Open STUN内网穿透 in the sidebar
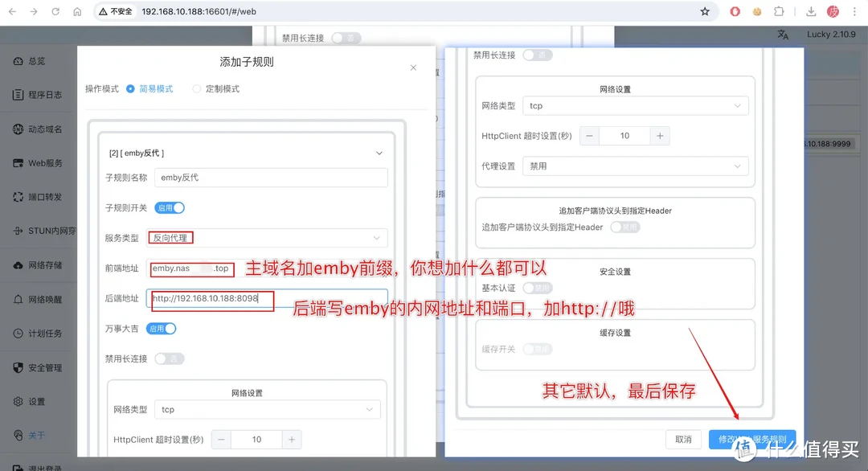Screen dimensions: 868x471 click(44, 231)
